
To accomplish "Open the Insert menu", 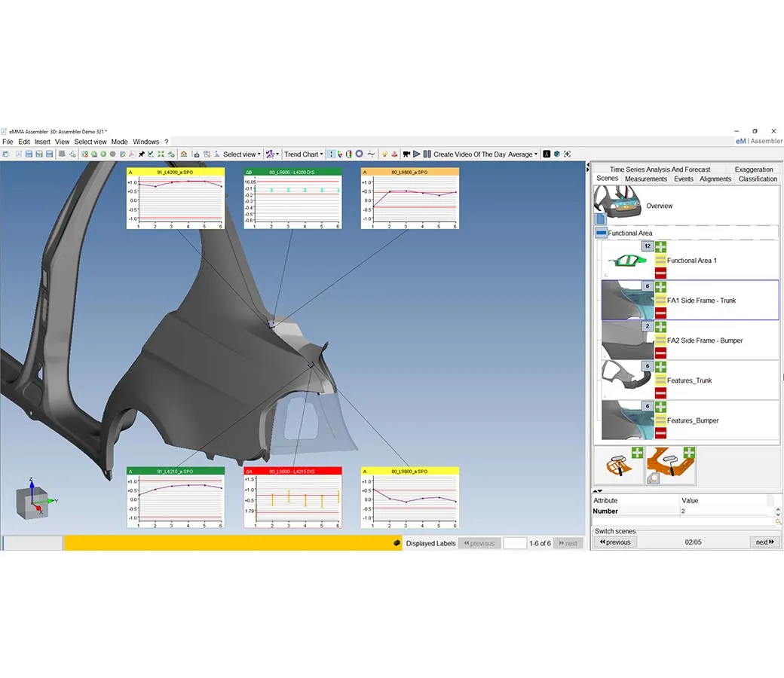I will point(42,142).
